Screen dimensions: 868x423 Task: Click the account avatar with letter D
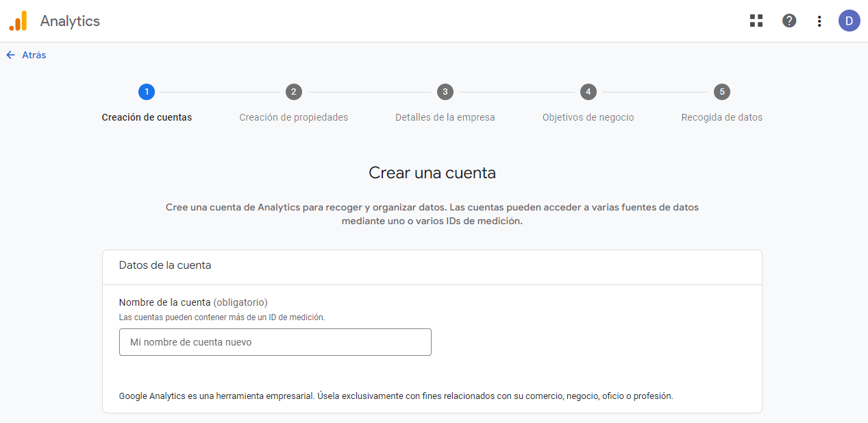[849, 21]
